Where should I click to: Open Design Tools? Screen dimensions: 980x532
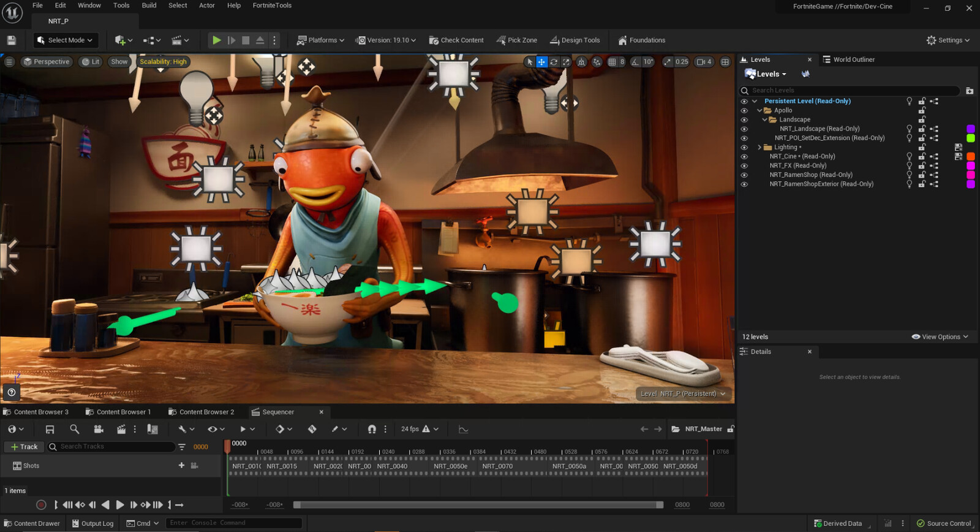[x=575, y=40]
